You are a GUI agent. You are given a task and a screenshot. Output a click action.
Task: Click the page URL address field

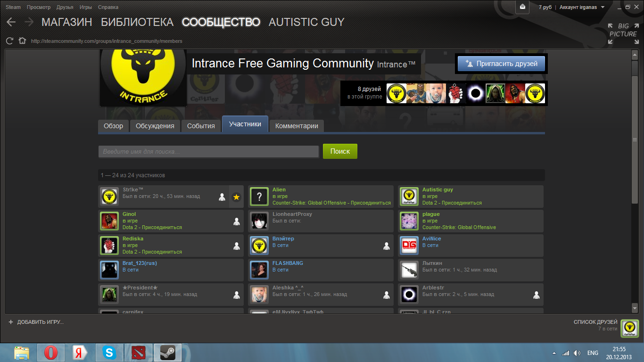coord(107,41)
